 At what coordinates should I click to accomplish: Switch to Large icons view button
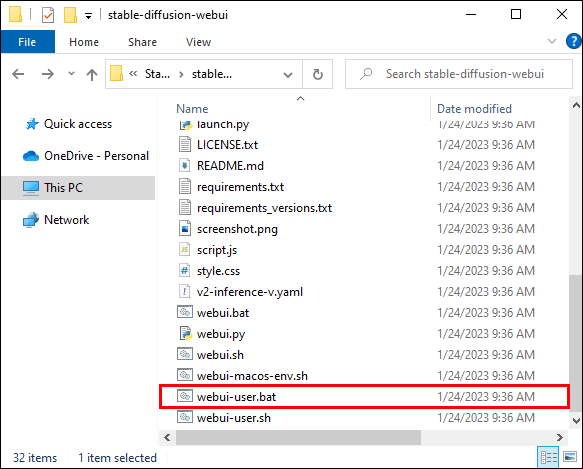coord(570,457)
